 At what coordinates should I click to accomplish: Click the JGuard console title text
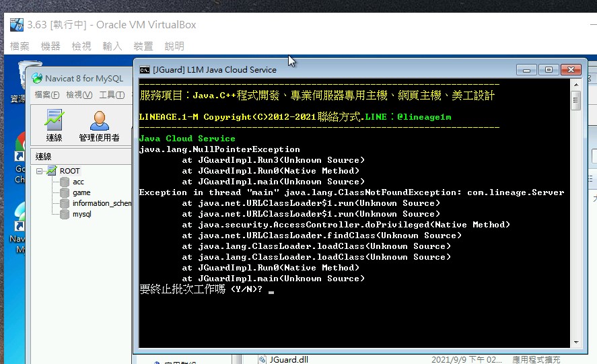point(214,70)
